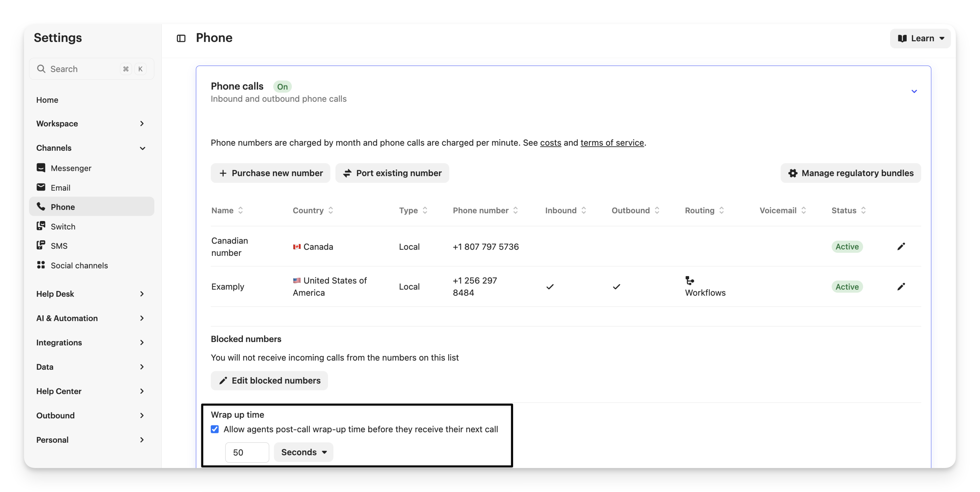This screenshot has width=980, height=492.
Task: Open the terms of service link
Action: click(x=612, y=143)
